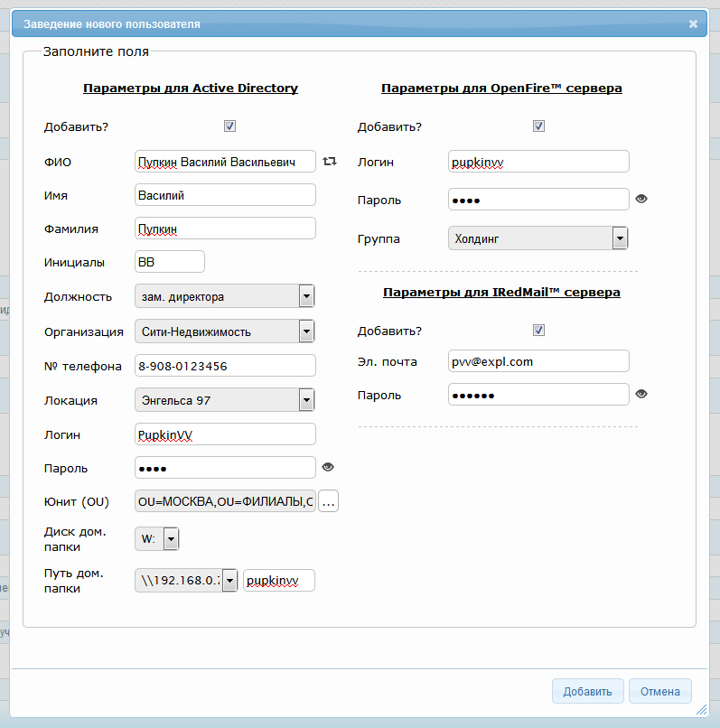
Task: Open the Группа dropdown showing Холдинг
Action: [538, 238]
